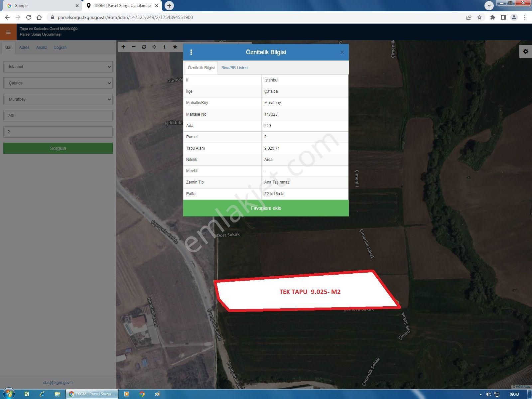This screenshot has width=532, height=399.
Task: Click the Ada input field with 249
Action: point(58,116)
